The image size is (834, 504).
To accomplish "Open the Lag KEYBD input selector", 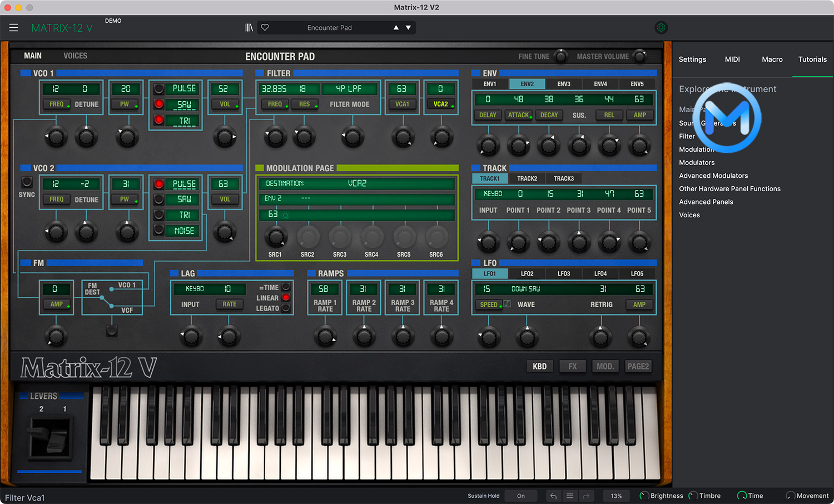I will point(195,289).
